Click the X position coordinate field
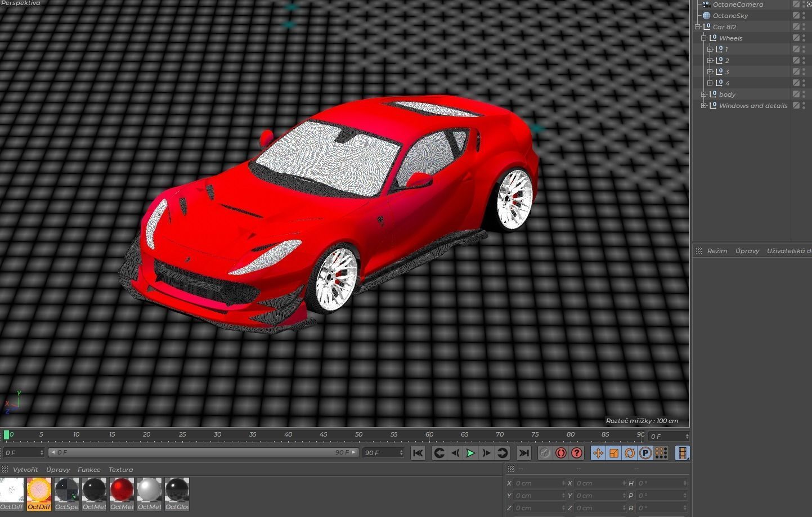Screen dimensions: 812x517 (x=539, y=483)
